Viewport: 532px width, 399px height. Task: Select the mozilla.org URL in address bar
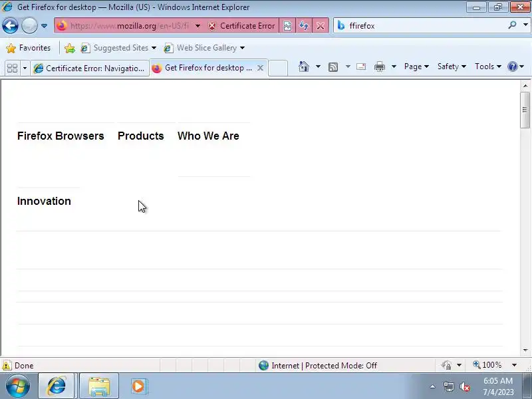(x=130, y=26)
